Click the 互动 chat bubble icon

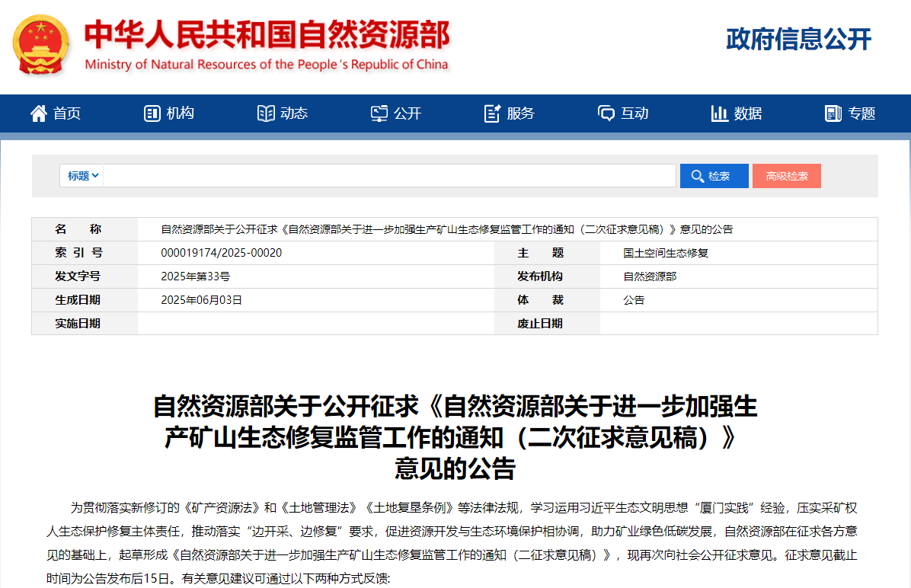click(606, 113)
